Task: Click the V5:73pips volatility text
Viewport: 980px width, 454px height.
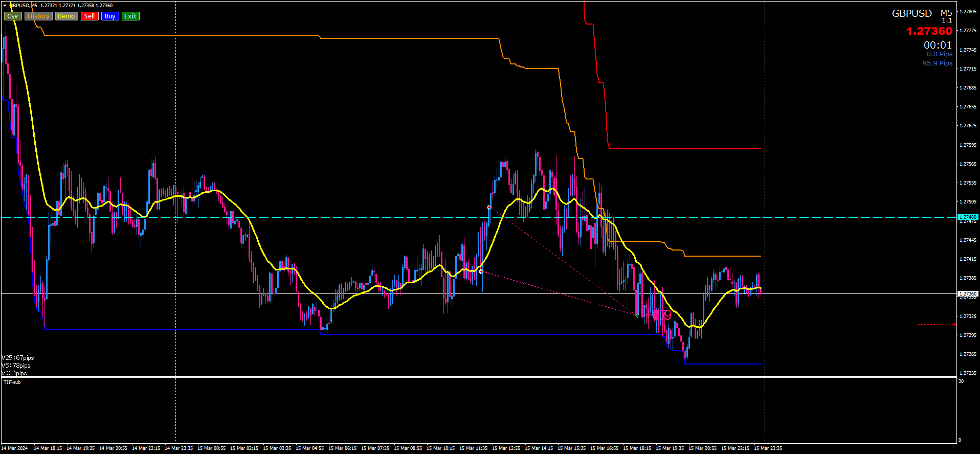Action: [x=16, y=366]
